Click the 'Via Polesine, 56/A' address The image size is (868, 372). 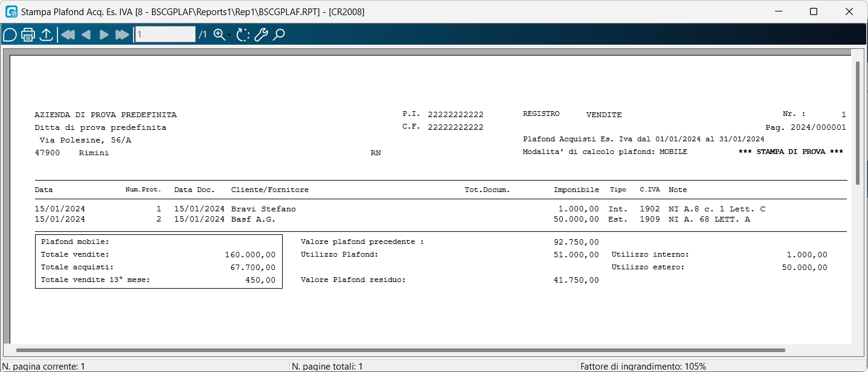(85, 140)
